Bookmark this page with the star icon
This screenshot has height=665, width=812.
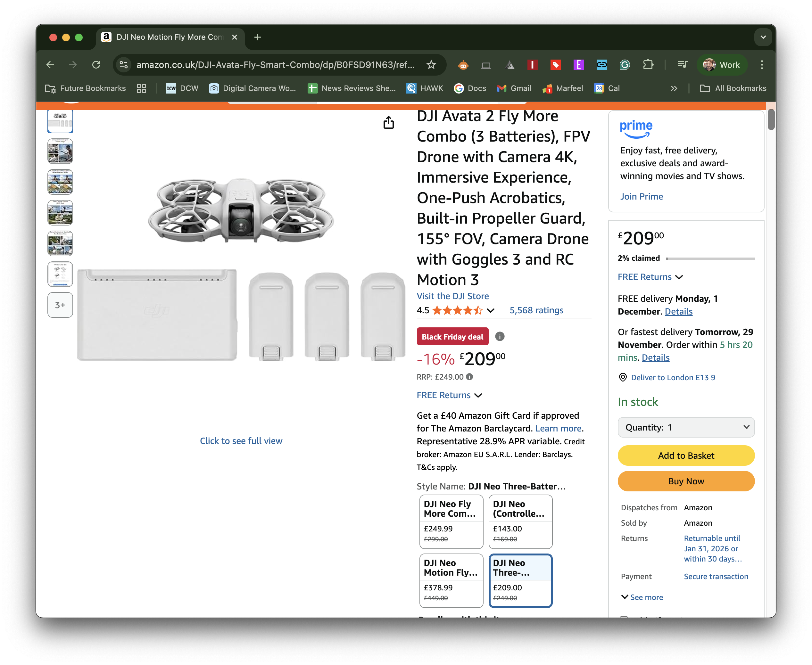(x=432, y=65)
